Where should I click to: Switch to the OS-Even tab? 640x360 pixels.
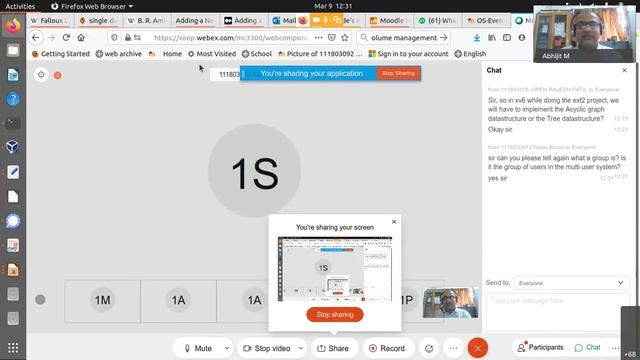pyautogui.click(x=485, y=20)
